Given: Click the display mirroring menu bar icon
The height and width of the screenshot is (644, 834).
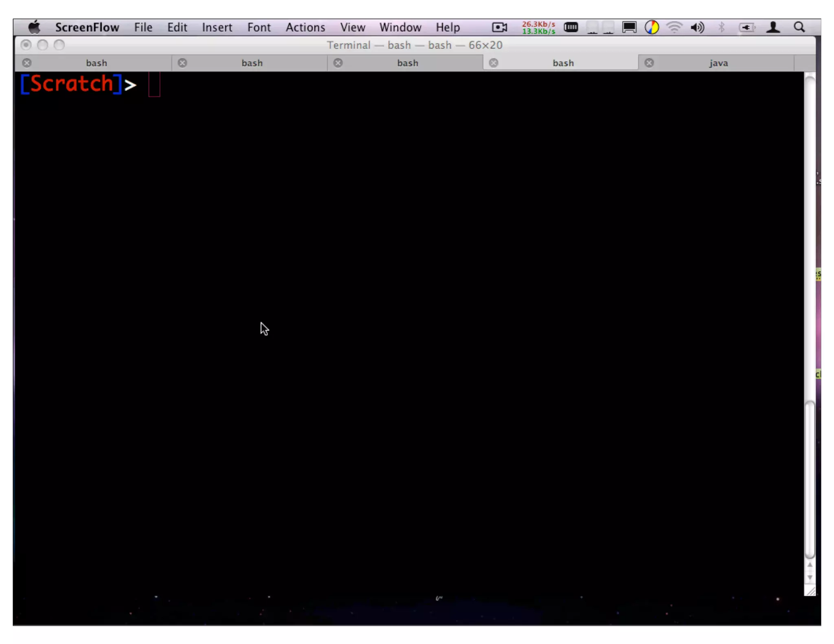Looking at the screenshot, I should (629, 27).
